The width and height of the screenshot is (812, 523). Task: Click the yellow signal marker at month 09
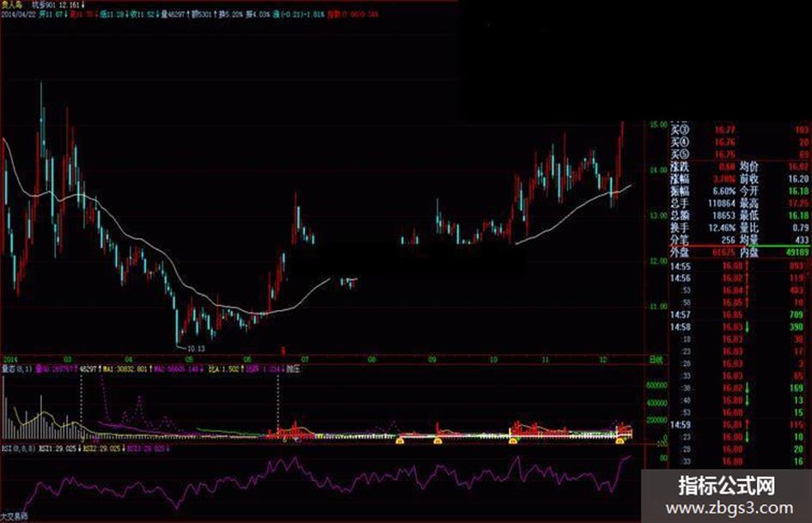(437, 441)
